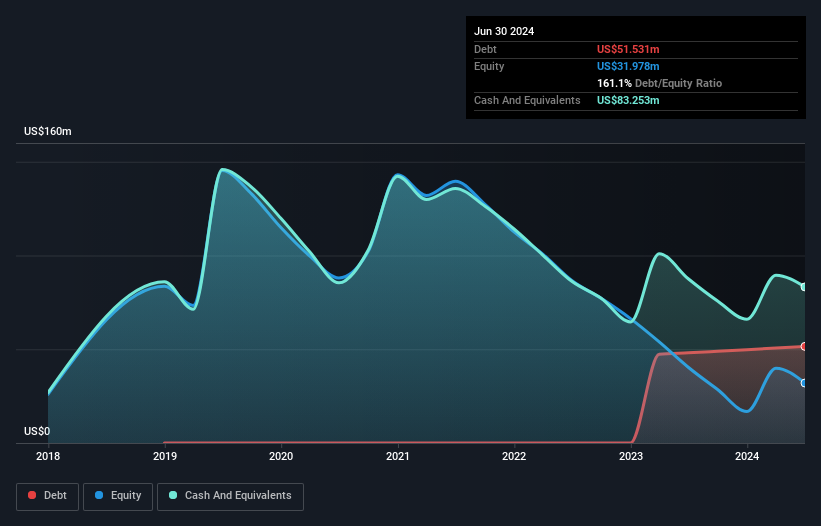
Task: Click Cash And Equivalents label in tooltip
Action: click(x=527, y=100)
